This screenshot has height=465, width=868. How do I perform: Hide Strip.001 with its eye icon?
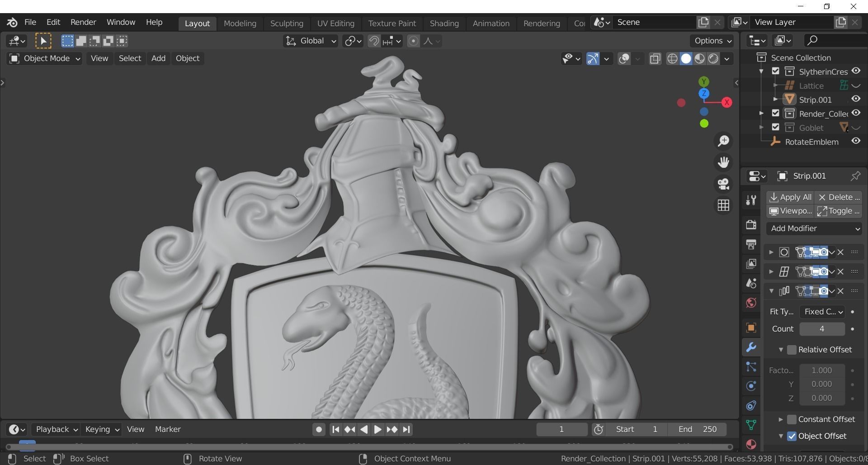pyautogui.click(x=855, y=99)
